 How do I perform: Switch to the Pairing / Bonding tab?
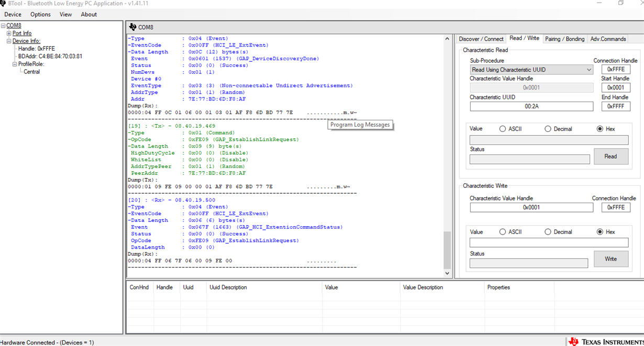point(564,39)
